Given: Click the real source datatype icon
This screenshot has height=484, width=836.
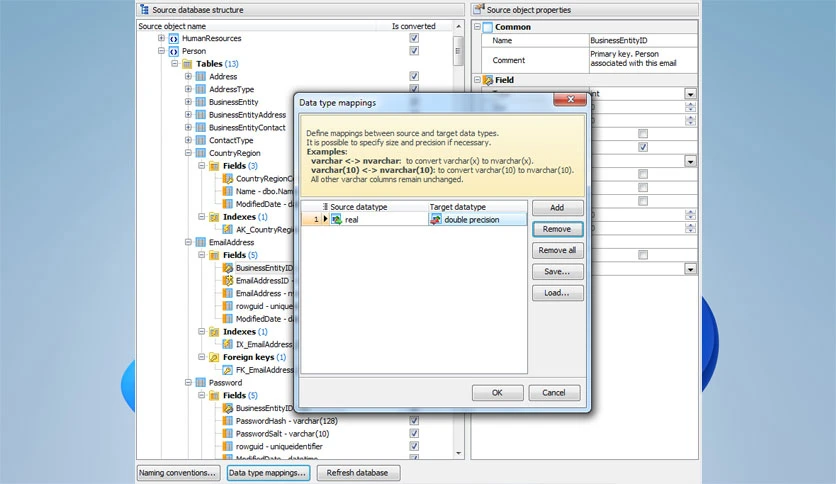Looking at the screenshot, I should click(336, 220).
